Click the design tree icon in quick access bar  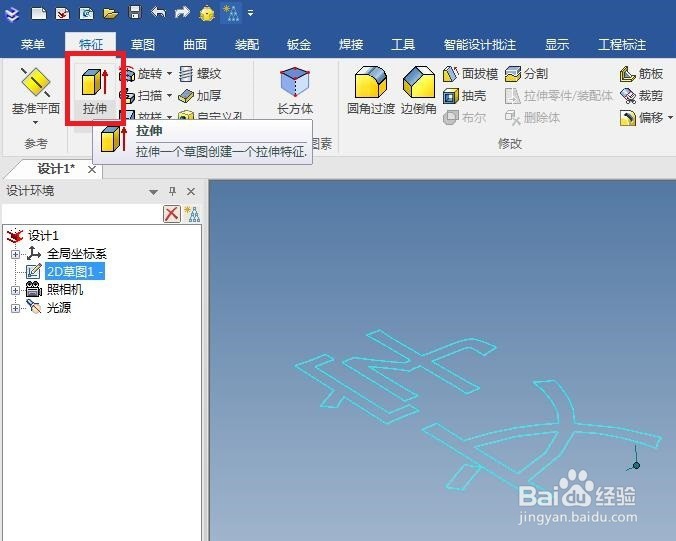point(232,13)
